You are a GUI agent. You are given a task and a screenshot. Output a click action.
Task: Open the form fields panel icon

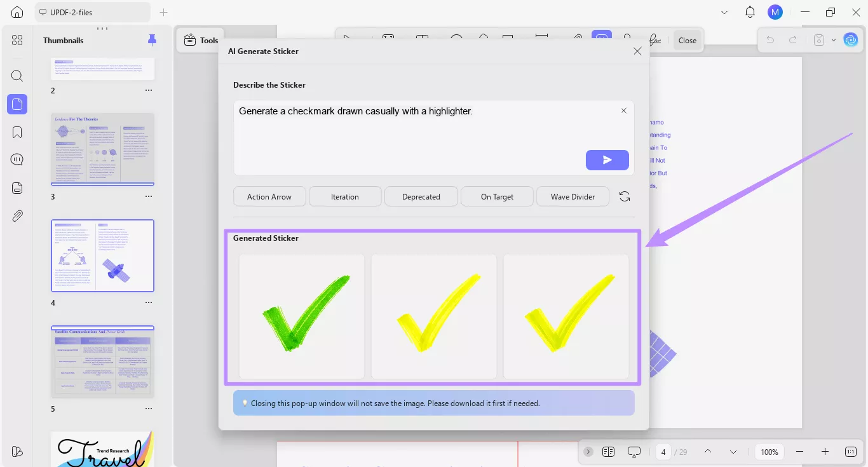17,187
